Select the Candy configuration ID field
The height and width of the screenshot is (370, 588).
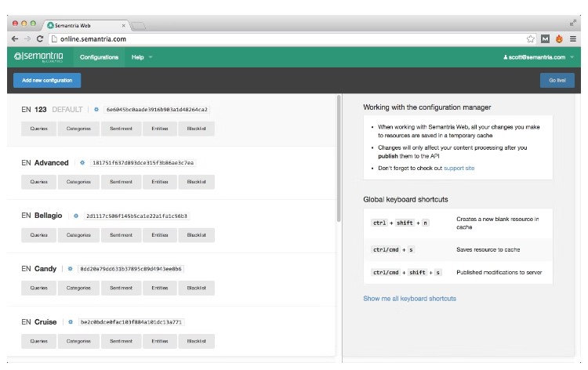[x=131, y=269]
